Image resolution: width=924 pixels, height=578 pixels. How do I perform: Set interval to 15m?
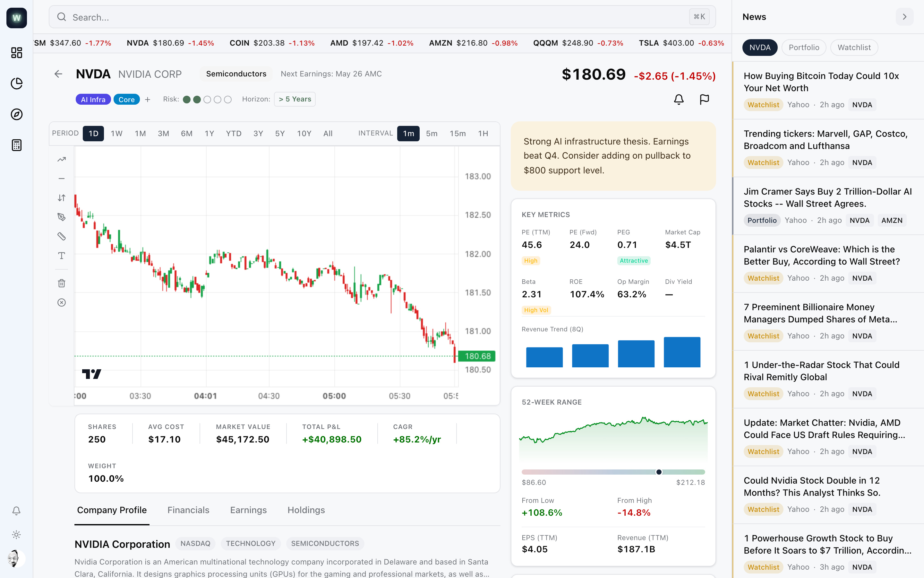[x=458, y=133]
